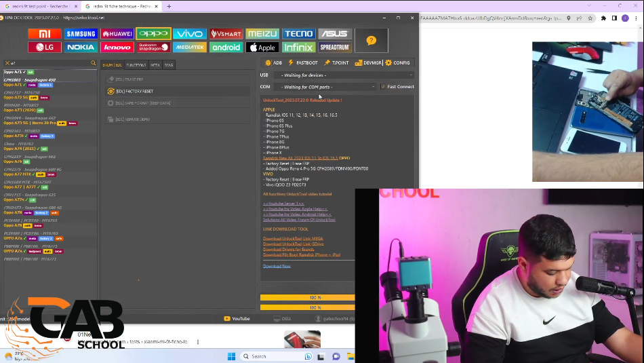Open DEVMGR device manager
This screenshot has width=644, height=363.
click(x=368, y=63)
